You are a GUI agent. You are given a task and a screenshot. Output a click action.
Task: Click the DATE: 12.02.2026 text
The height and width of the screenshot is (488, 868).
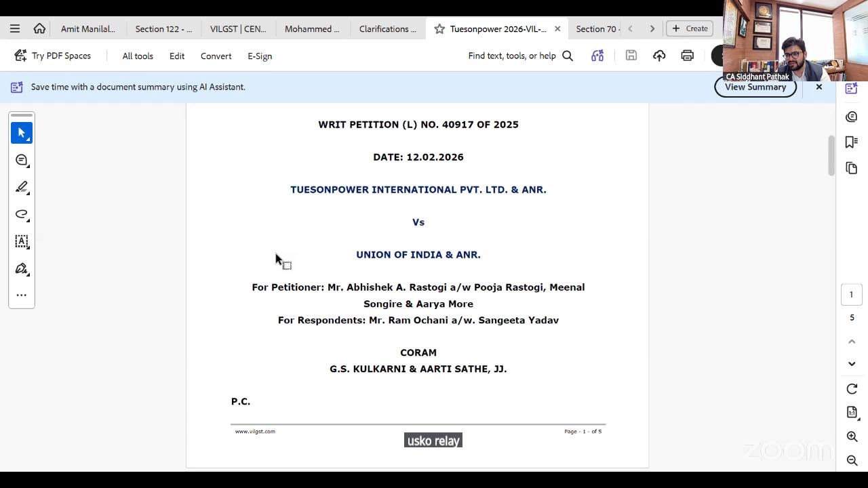click(418, 157)
